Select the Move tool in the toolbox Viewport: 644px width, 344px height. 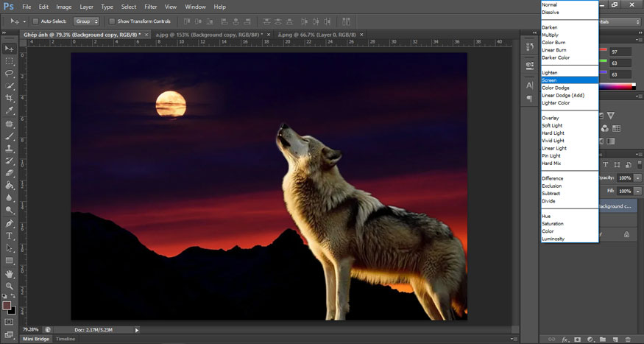click(x=10, y=49)
